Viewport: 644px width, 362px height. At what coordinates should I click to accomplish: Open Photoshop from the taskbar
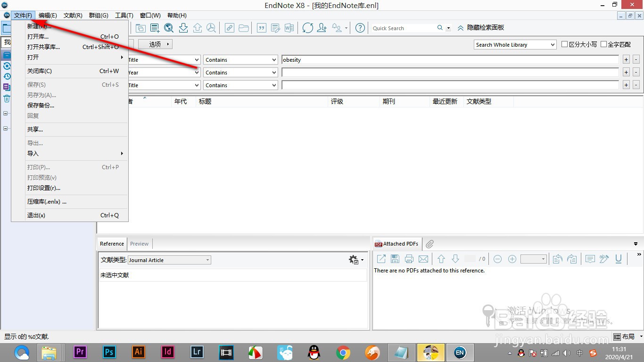click(109, 352)
